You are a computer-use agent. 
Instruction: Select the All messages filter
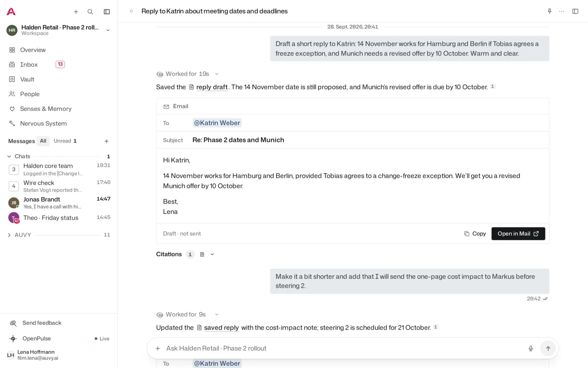click(x=43, y=141)
